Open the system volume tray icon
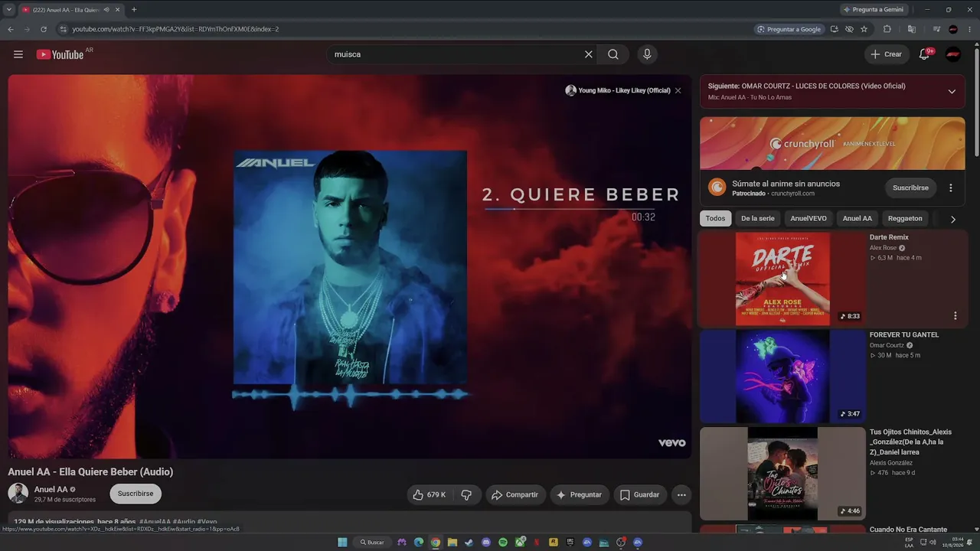This screenshot has width=980, height=551. tap(932, 543)
